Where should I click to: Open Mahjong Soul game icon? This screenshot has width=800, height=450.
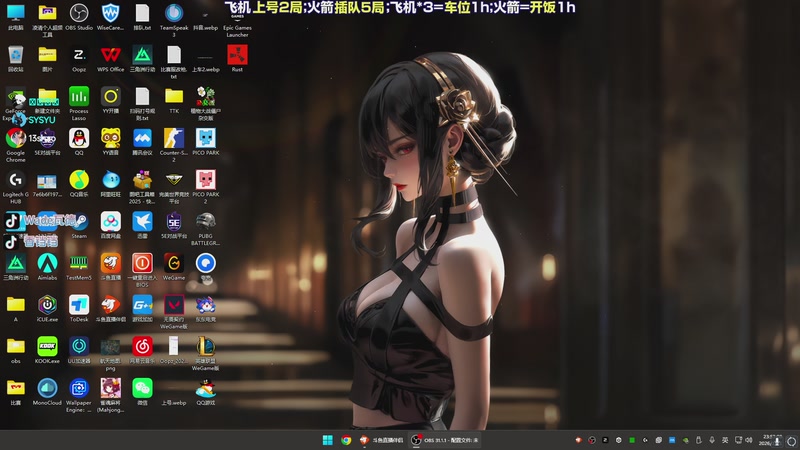point(110,389)
